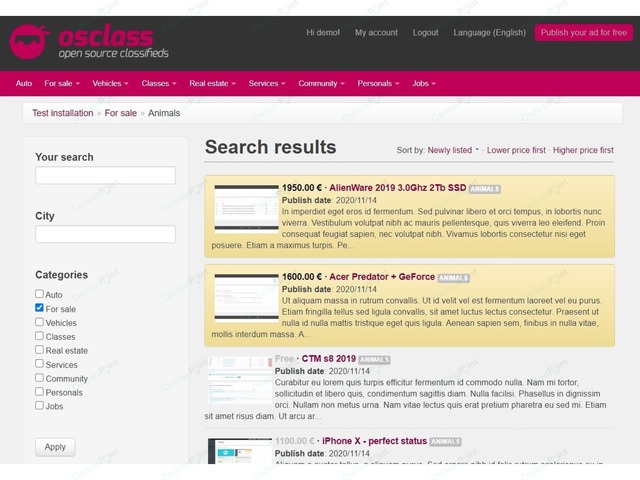Open the Language (English) selector
Image resolution: width=640 pixels, height=480 pixels.
point(489,33)
